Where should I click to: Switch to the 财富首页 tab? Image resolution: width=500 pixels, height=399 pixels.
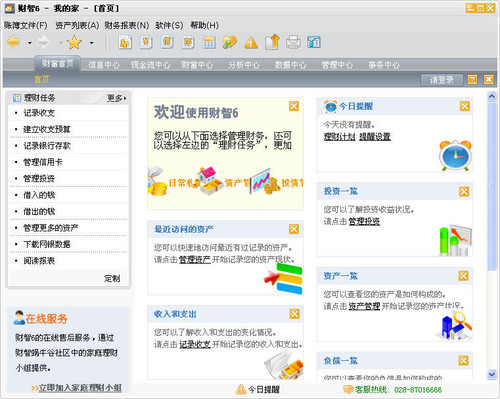[x=57, y=64]
